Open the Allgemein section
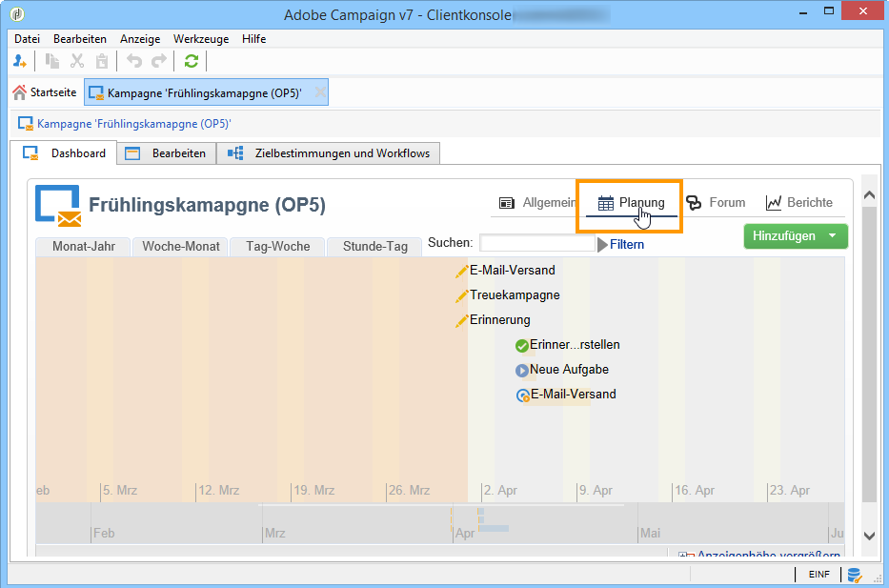 [x=536, y=202]
